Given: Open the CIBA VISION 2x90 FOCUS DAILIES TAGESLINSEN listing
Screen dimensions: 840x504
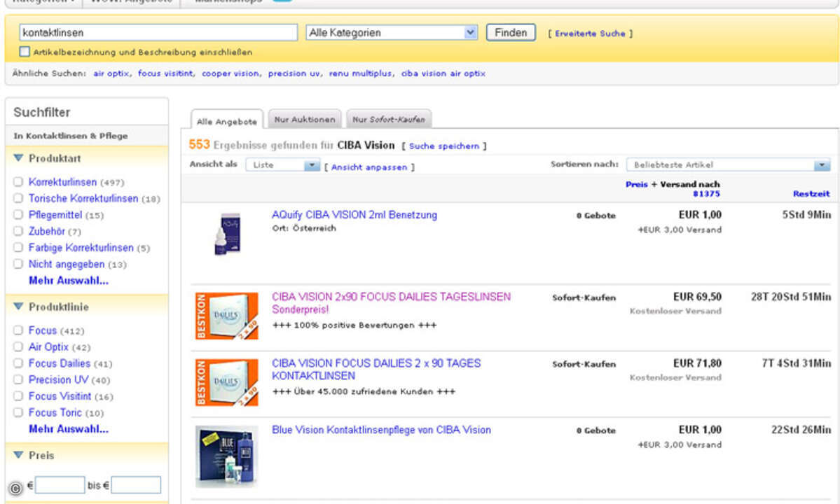Looking at the screenshot, I should (x=391, y=303).
